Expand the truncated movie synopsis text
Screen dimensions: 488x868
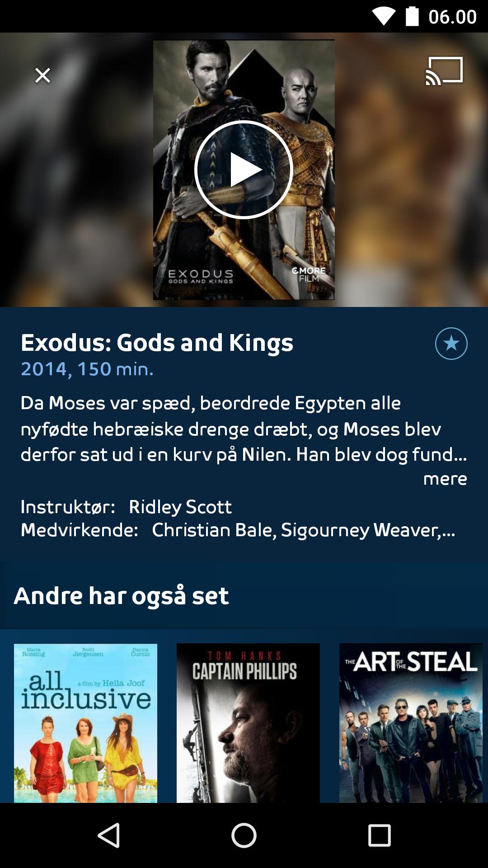244,429
